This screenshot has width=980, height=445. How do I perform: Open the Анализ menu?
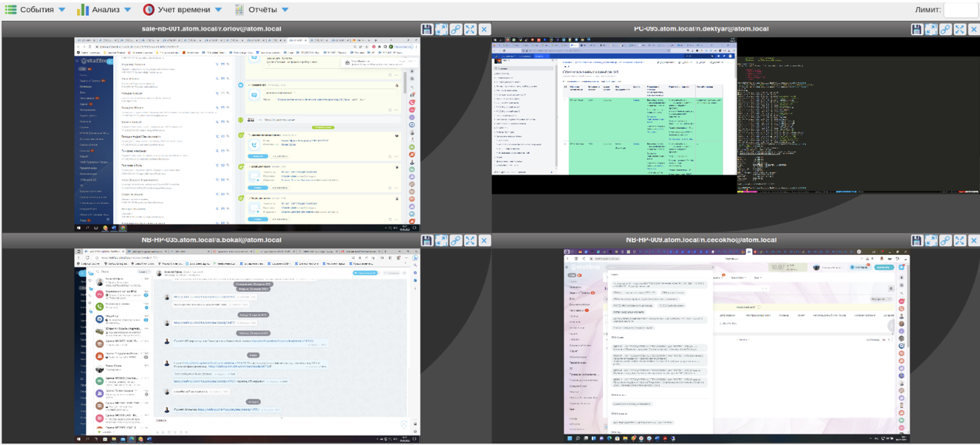click(x=104, y=10)
